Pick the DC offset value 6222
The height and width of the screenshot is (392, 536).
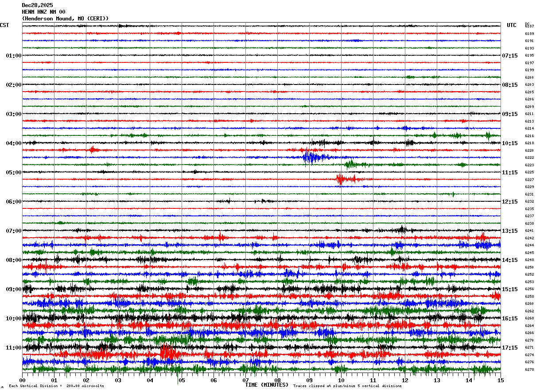529,158
